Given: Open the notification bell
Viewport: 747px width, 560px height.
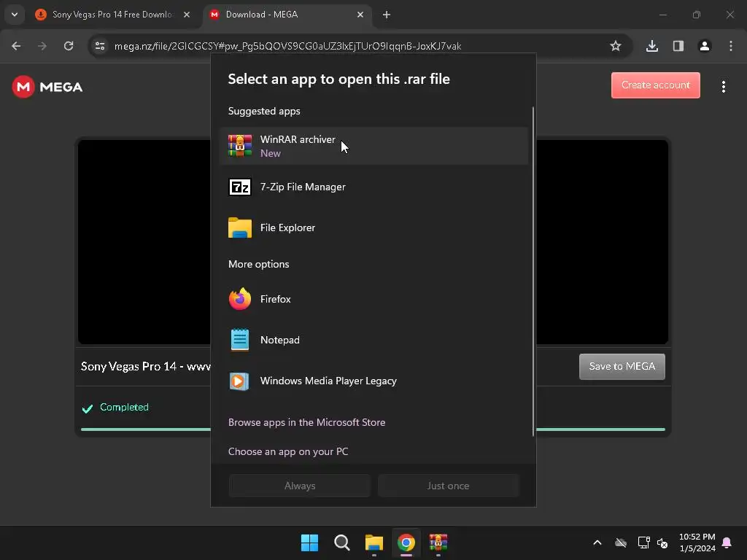Looking at the screenshot, I should [x=727, y=542].
